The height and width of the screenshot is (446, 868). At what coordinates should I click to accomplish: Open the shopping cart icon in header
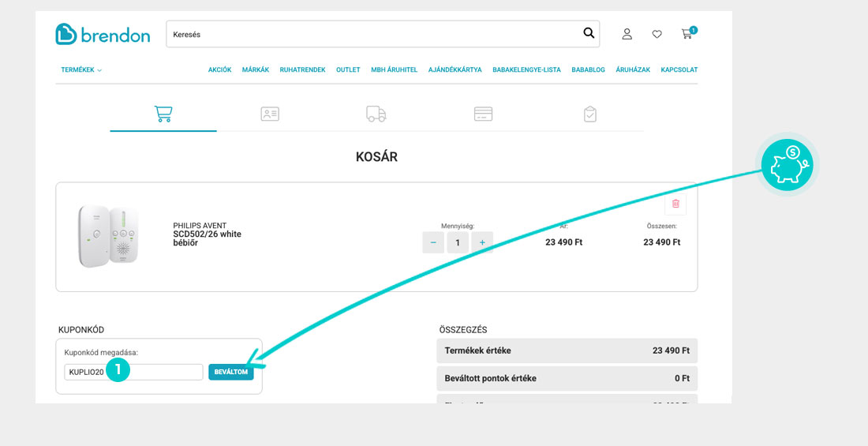(687, 34)
